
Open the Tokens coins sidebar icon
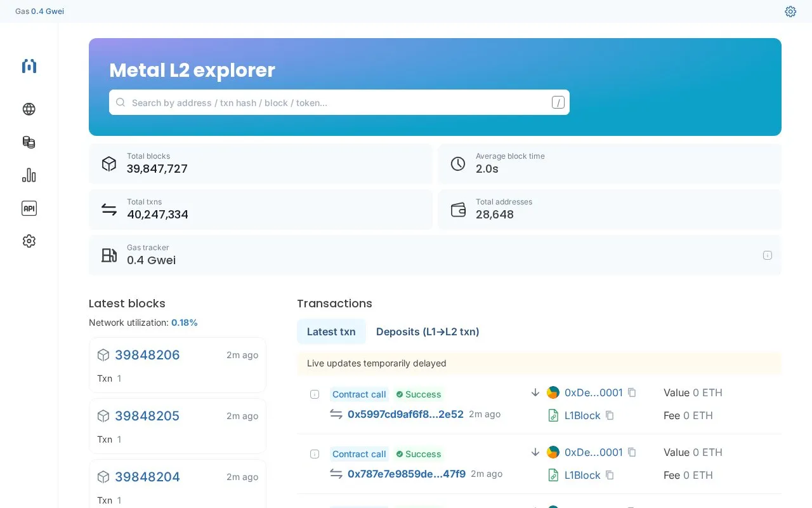pos(29,142)
